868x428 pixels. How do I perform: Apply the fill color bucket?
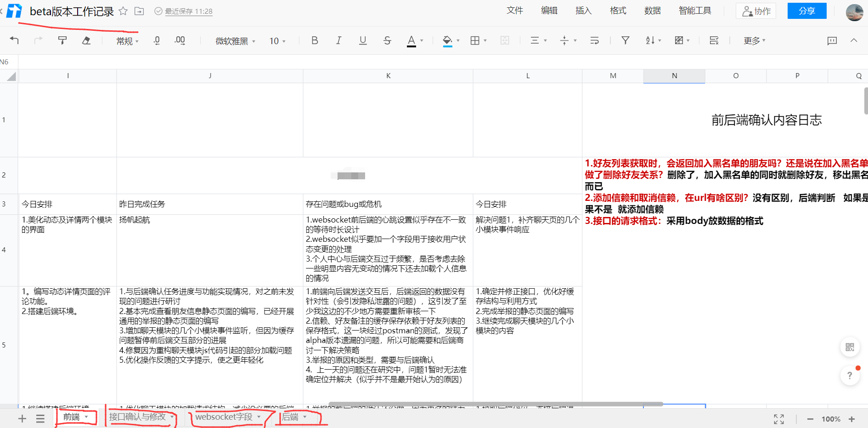(x=447, y=41)
